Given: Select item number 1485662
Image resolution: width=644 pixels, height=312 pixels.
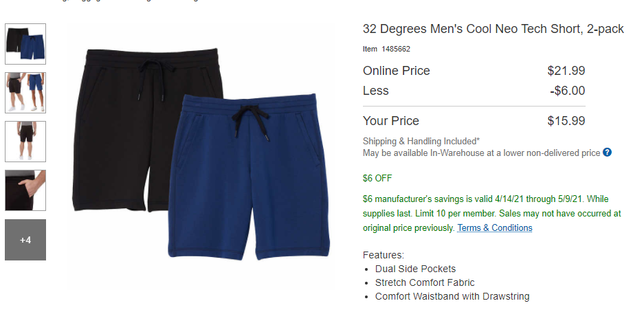Looking at the screenshot, I should (x=396, y=49).
